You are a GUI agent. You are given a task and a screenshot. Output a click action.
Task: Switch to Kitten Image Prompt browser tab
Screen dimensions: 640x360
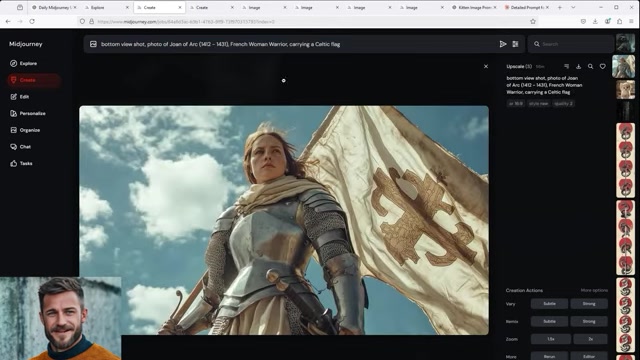tap(474, 7)
